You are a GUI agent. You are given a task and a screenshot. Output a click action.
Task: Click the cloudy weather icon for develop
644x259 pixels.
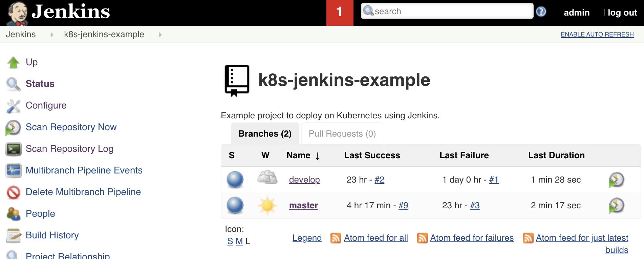(x=267, y=177)
